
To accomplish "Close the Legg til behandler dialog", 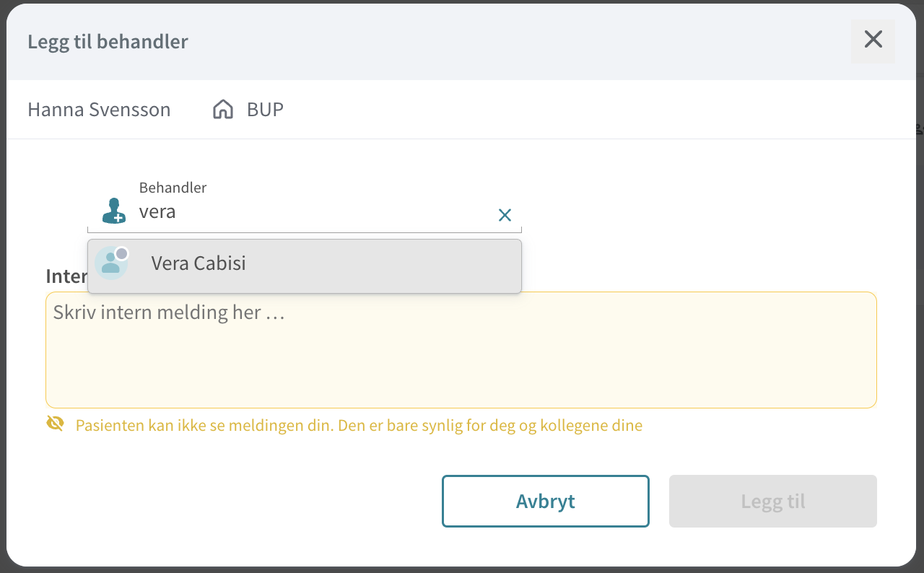I will click(x=873, y=40).
